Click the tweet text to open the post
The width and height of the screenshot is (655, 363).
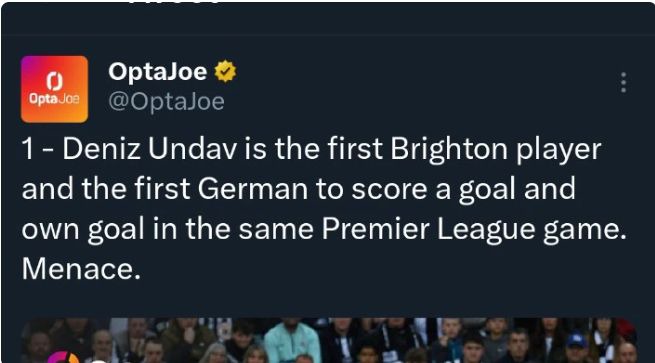click(324, 209)
